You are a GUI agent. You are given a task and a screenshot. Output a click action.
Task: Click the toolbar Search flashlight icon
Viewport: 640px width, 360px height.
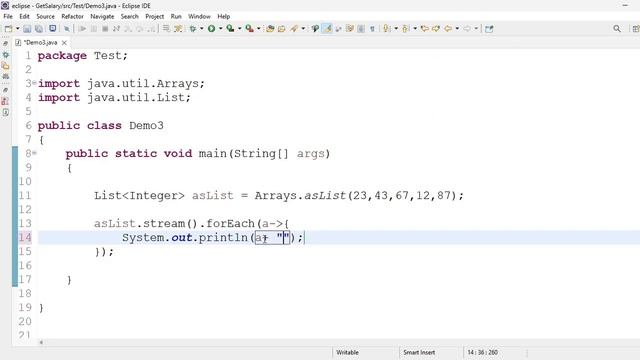(294, 29)
